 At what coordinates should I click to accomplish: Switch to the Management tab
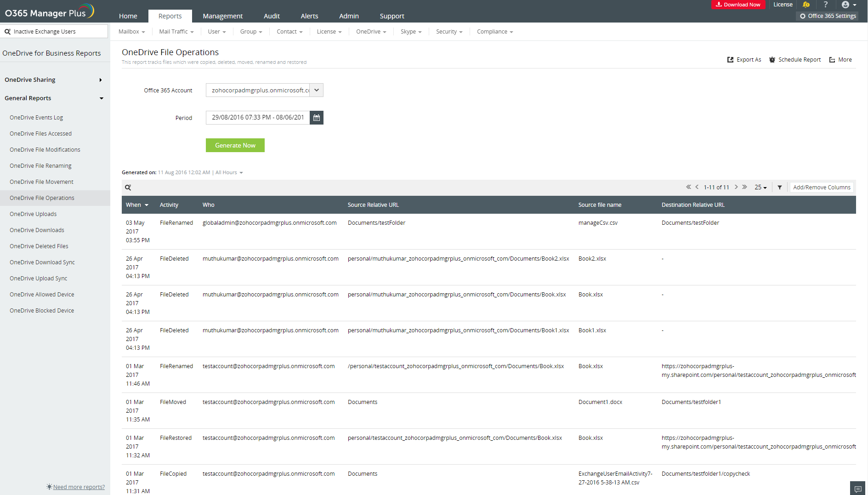[x=223, y=16]
